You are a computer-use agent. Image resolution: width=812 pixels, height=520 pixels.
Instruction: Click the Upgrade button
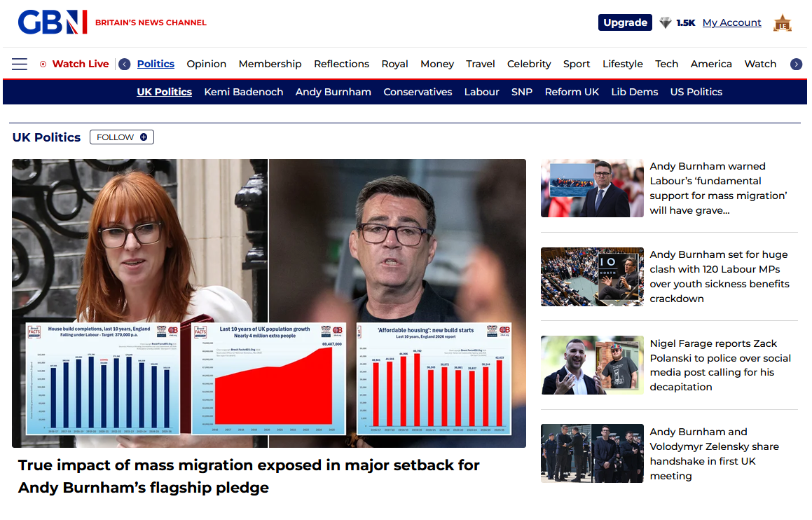point(625,23)
